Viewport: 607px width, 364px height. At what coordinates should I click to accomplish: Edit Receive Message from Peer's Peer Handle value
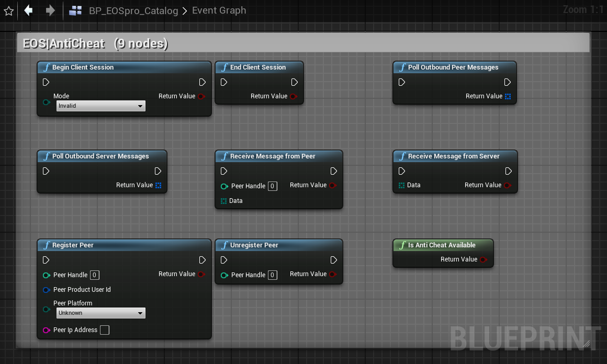[x=273, y=186]
